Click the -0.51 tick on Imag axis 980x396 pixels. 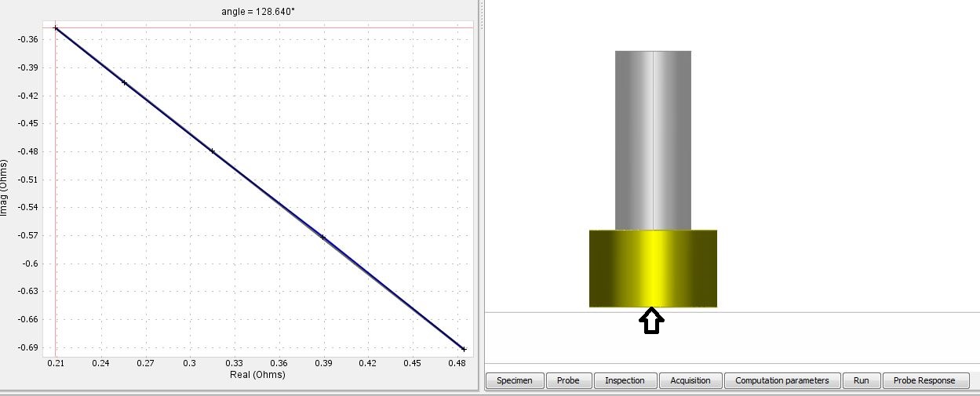(x=30, y=180)
